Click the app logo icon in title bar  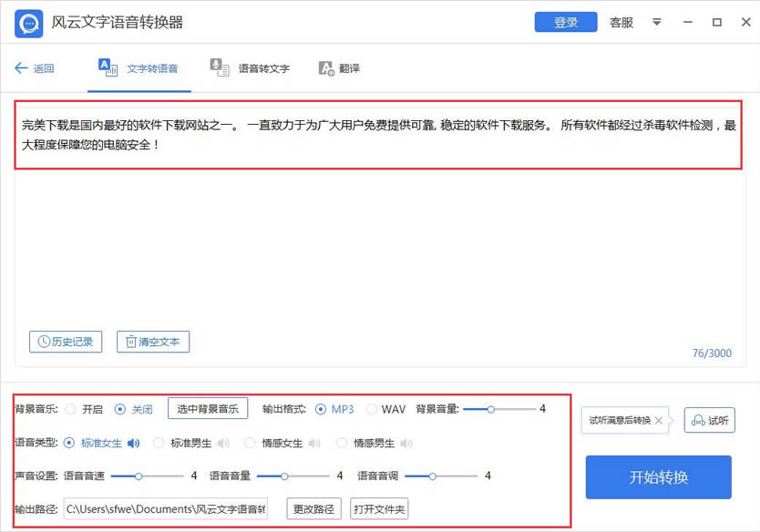[28, 23]
